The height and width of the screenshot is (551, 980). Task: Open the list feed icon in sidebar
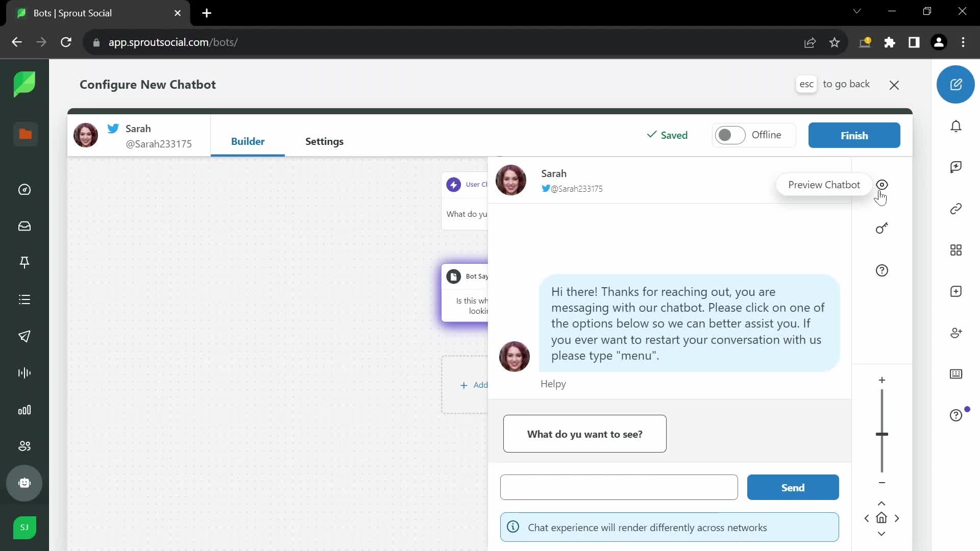24,299
